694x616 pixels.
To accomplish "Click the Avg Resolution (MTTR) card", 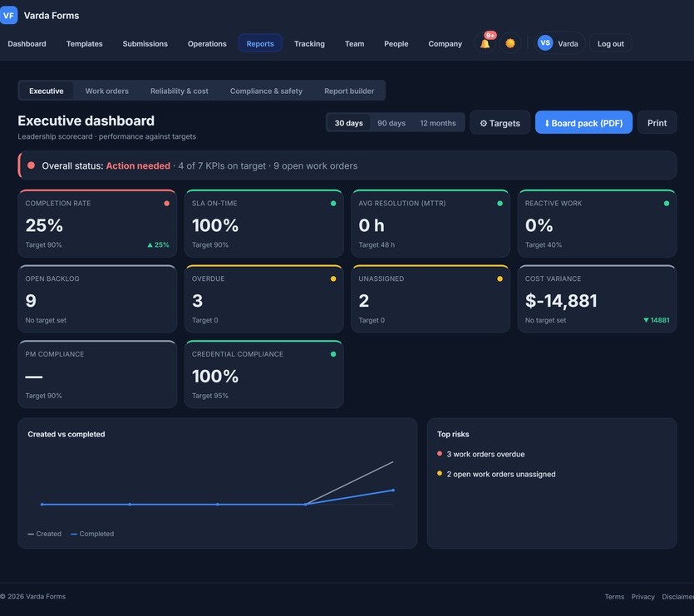I will (x=431, y=224).
